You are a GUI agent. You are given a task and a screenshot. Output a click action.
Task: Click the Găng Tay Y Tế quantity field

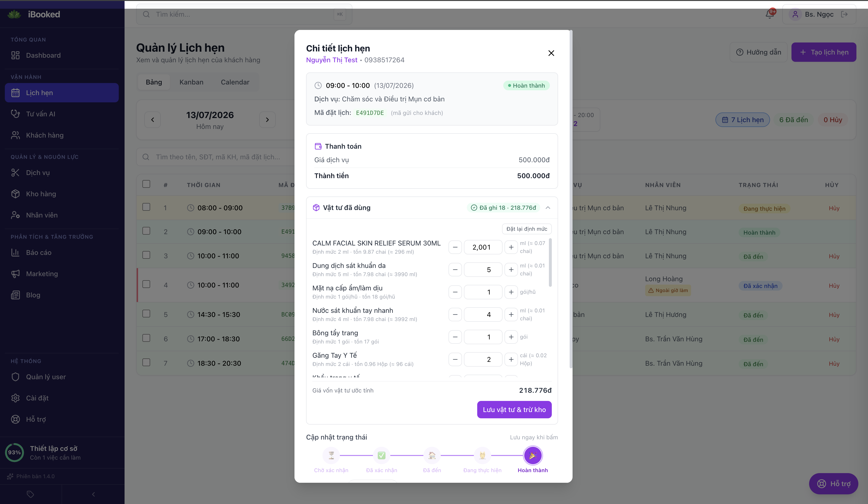483,360
